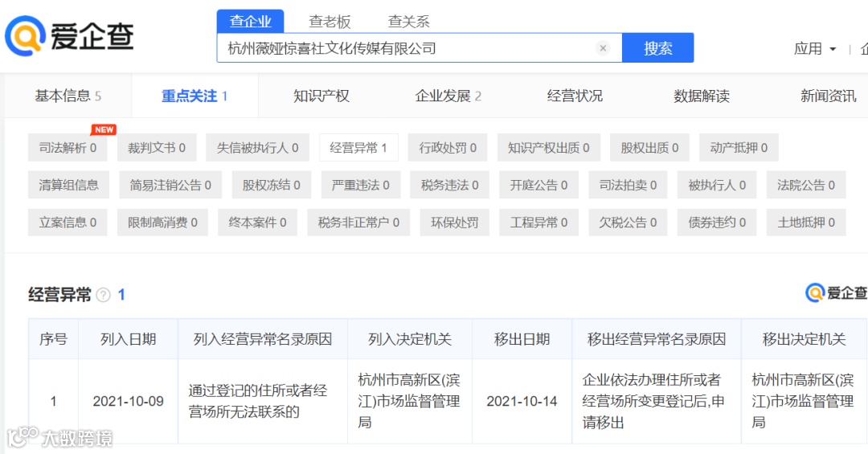The image size is (868, 454).
Task: Select the 失信被执行人 0 filter
Action: click(x=257, y=148)
